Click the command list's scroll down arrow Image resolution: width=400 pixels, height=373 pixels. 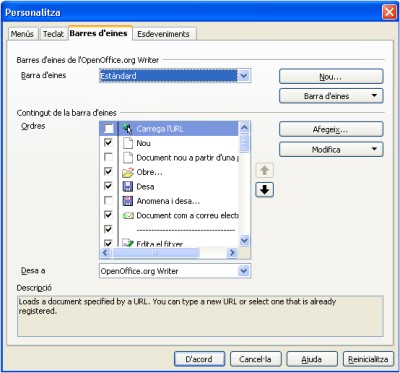[245, 240]
